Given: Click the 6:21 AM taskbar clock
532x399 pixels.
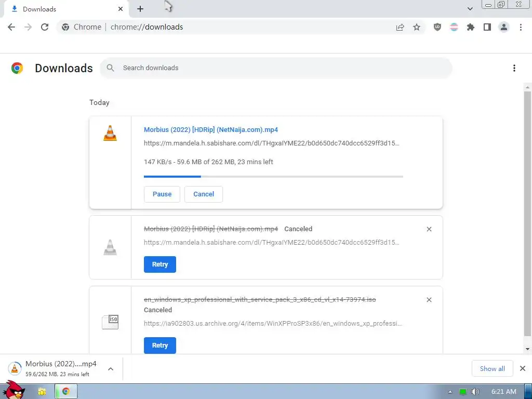Looking at the screenshot, I should pyautogui.click(x=504, y=392).
